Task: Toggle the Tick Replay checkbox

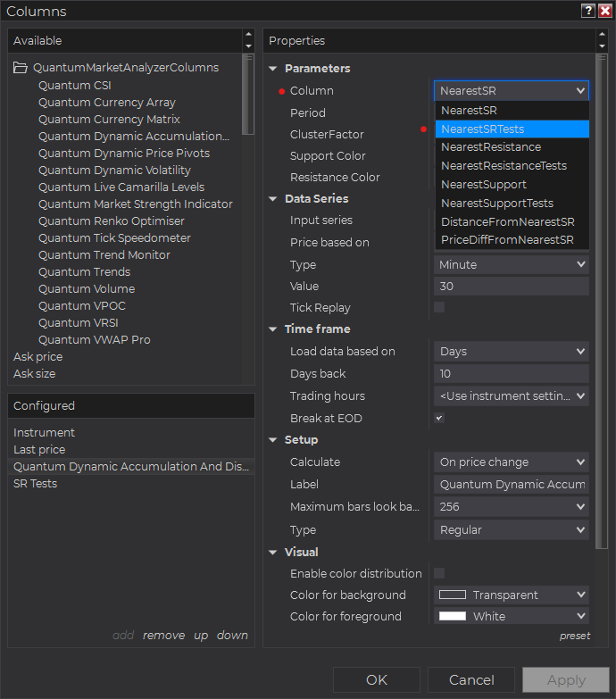Action: 439,307
